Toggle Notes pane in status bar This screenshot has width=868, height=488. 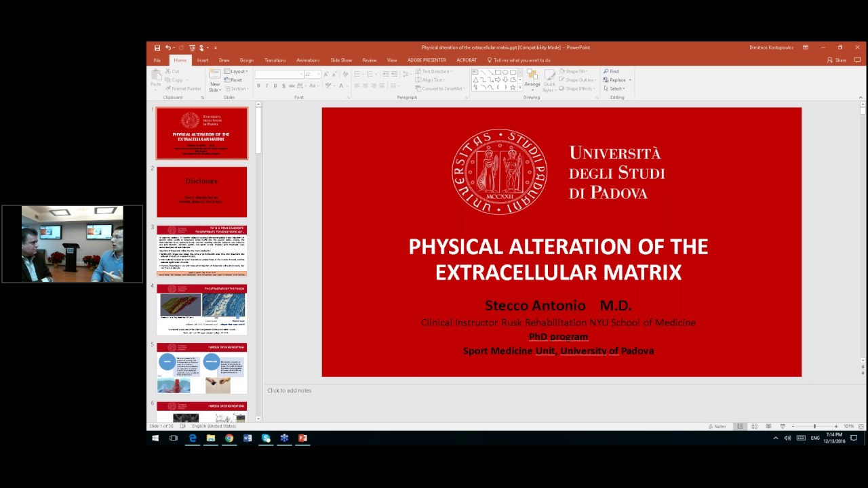(x=717, y=426)
